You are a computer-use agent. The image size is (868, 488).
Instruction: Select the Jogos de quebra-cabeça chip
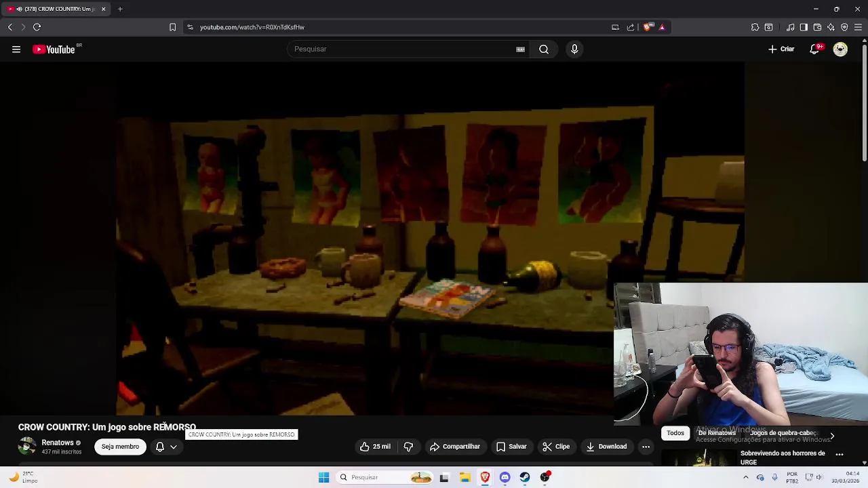coord(783,433)
